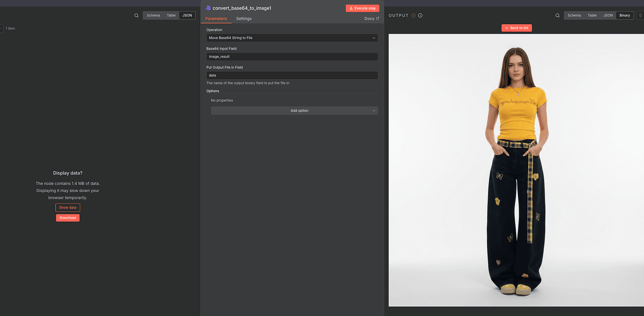Click the output success checkmark icon
Screen dimensions: 644x316
point(414,15)
